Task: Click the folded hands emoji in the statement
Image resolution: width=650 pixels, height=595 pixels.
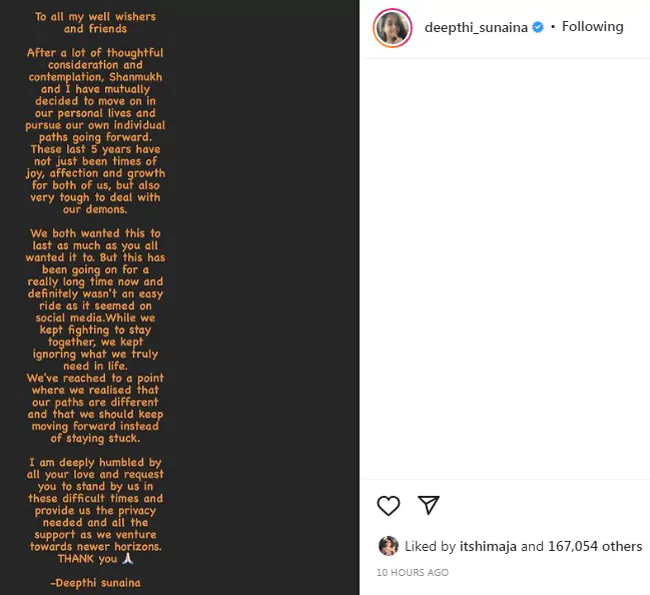Action: (127, 560)
